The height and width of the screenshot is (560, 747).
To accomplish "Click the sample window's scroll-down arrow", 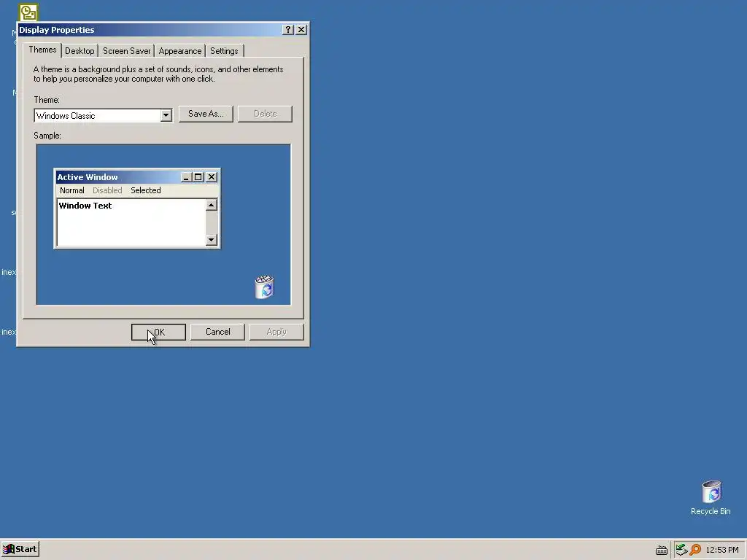I will 211,239.
